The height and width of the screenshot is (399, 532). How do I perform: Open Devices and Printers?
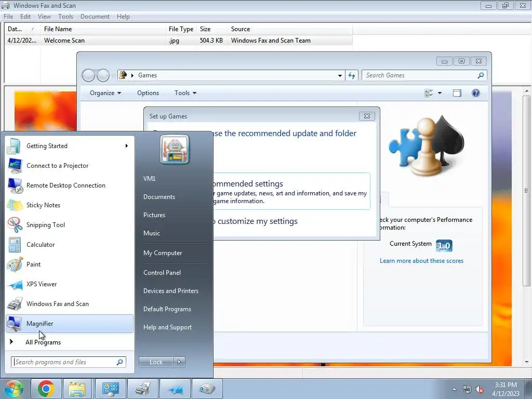coord(170,291)
